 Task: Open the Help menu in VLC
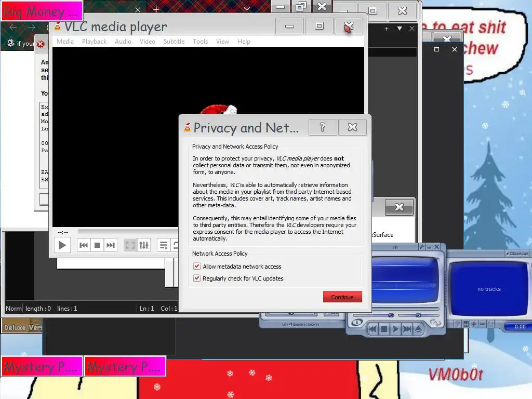[x=244, y=42]
